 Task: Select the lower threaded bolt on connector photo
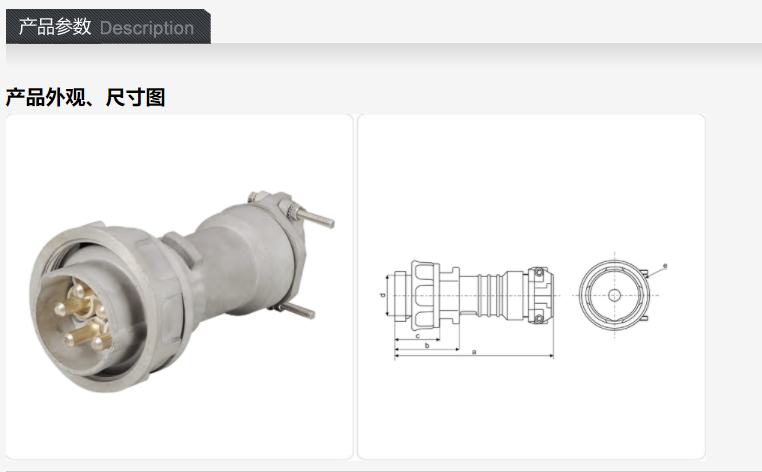coord(296,309)
